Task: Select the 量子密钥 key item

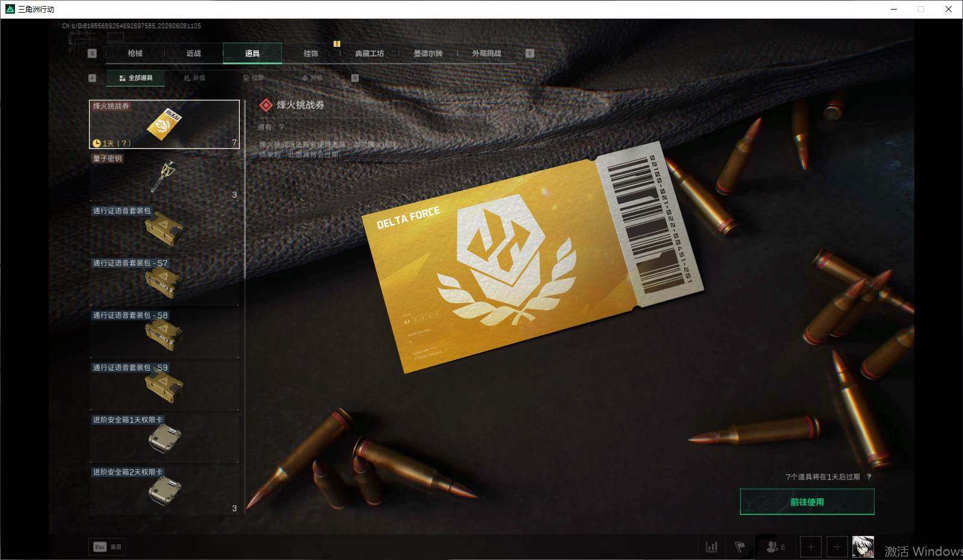Action: click(x=164, y=177)
